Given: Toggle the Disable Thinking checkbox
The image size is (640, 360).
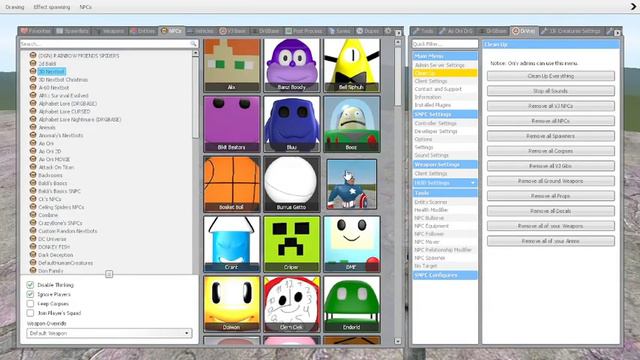Looking at the screenshot, I should click(30, 285).
